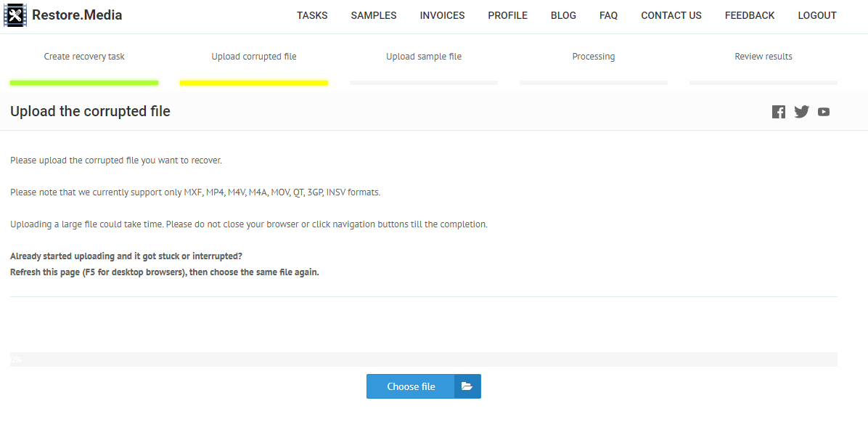Open the Facebook social icon

coord(778,112)
